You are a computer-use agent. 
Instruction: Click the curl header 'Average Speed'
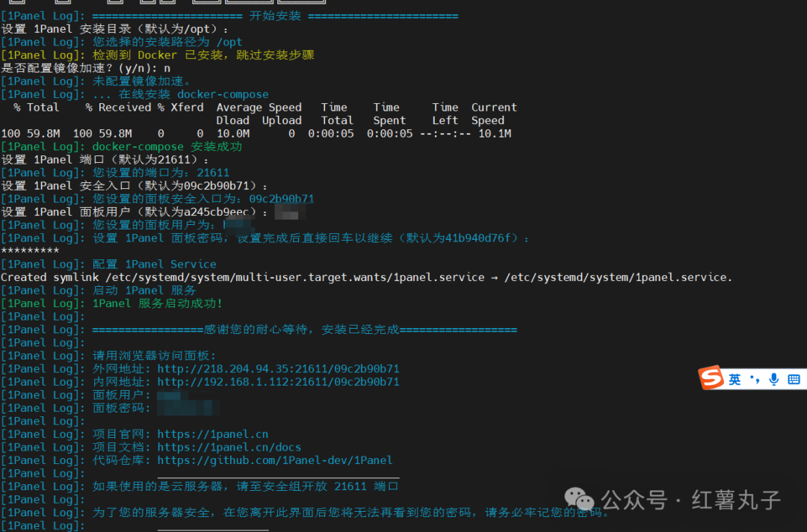tap(259, 108)
